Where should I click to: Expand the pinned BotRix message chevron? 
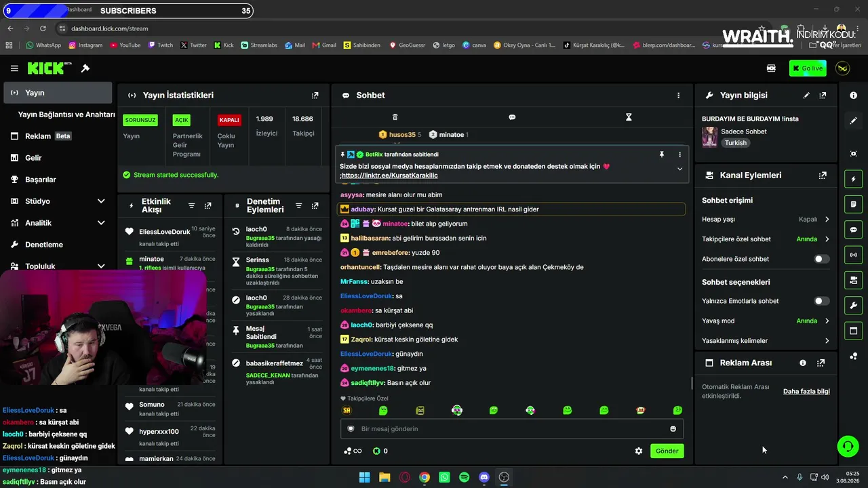point(679,169)
